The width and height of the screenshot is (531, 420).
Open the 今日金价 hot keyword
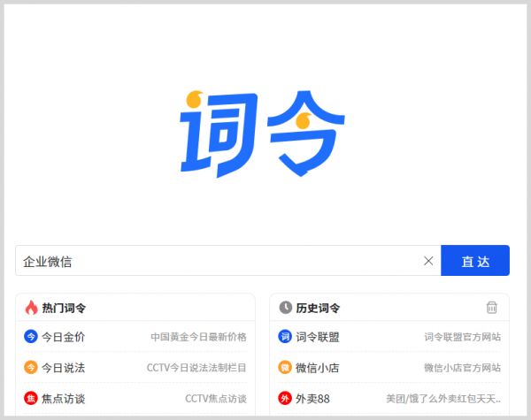(64, 337)
